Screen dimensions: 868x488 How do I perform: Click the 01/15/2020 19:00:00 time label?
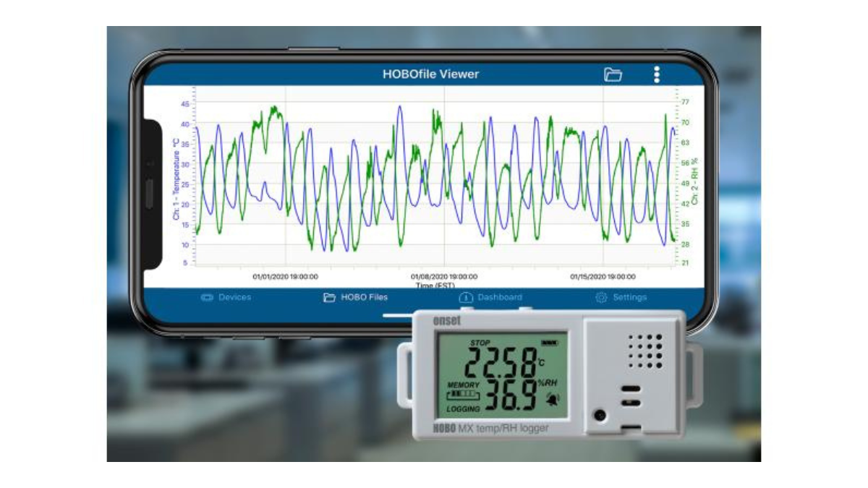pyautogui.click(x=603, y=276)
